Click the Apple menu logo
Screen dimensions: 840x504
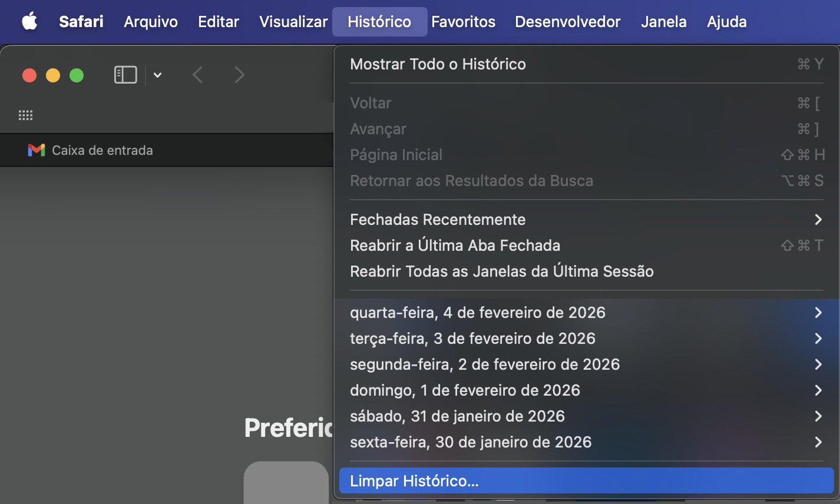coord(29,21)
